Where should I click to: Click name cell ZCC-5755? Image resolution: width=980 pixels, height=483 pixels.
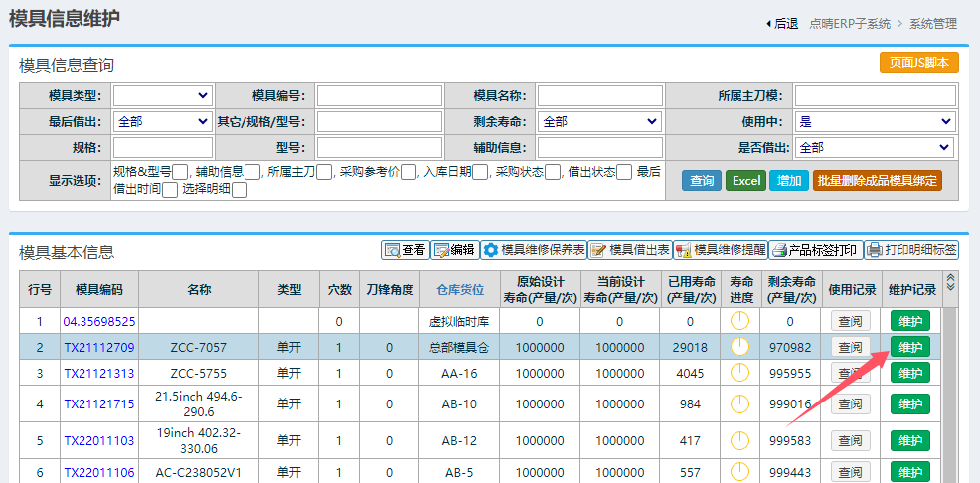coord(198,373)
